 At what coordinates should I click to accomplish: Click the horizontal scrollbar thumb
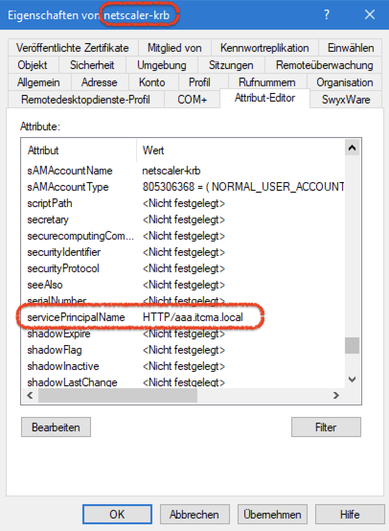(118, 396)
